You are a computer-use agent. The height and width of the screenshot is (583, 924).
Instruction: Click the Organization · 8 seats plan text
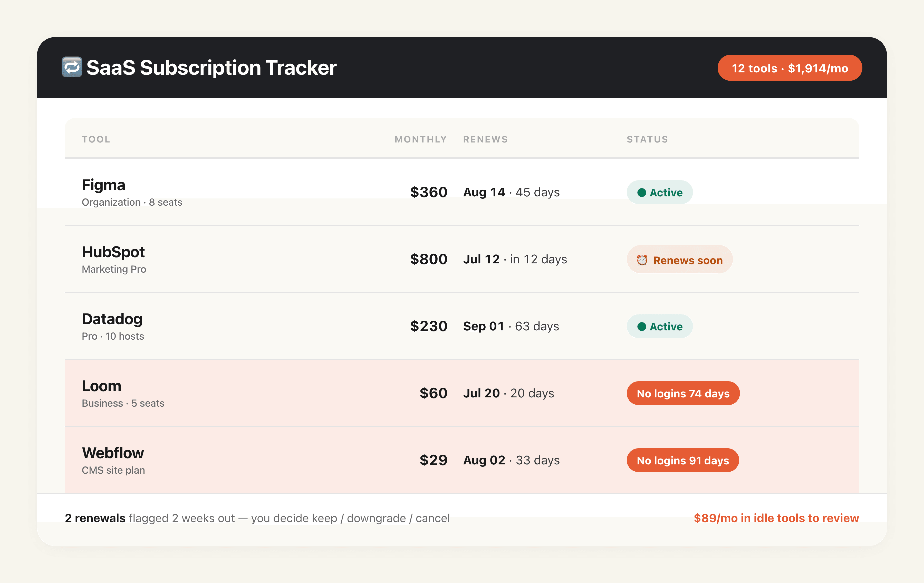coord(132,202)
